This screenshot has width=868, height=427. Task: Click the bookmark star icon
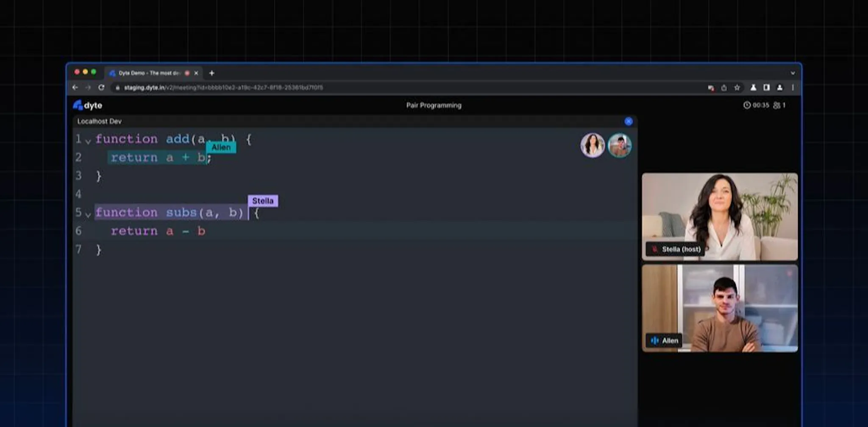(x=737, y=87)
